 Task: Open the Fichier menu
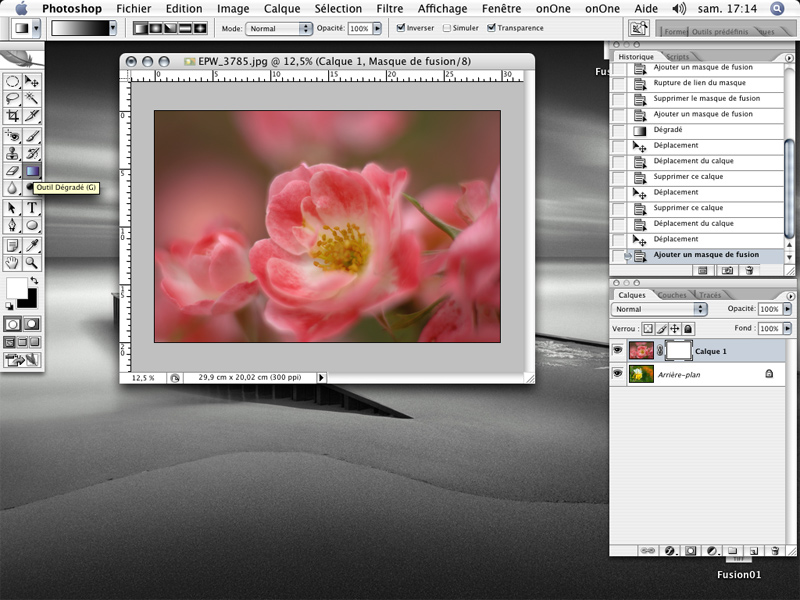(x=134, y=9)
